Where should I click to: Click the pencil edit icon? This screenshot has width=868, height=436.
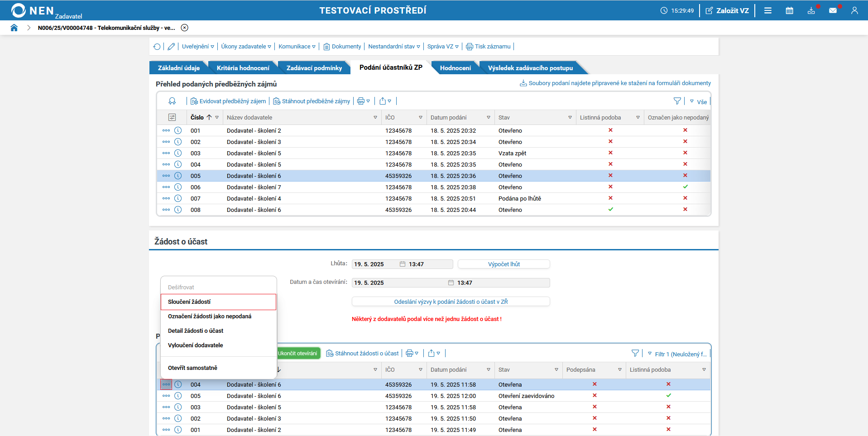(171, 47)
